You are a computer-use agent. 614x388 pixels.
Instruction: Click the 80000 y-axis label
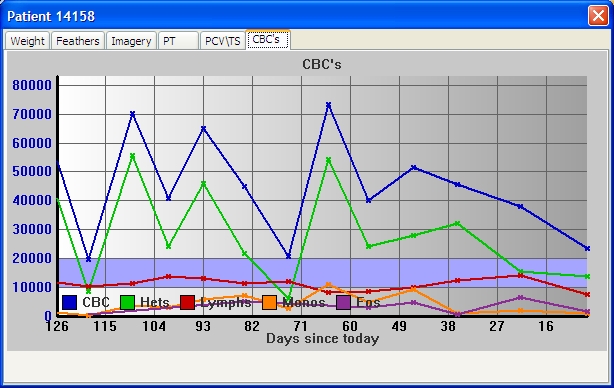(32, 85)
